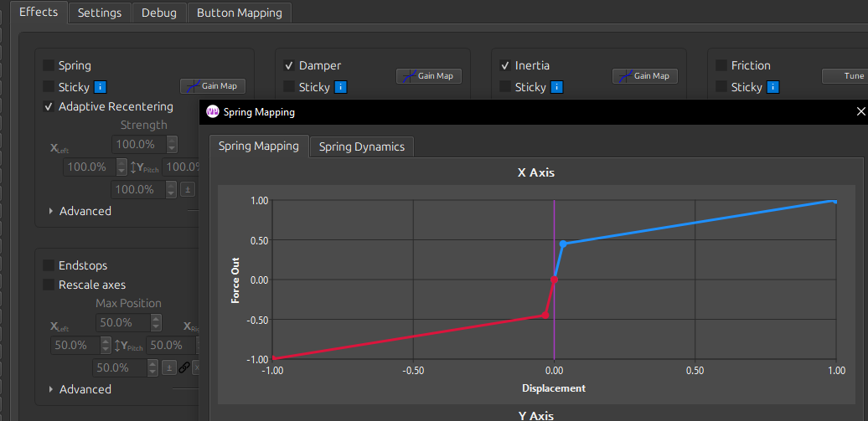This screenshot has width=868, height=421.
Task: Enable Sticky under Inertia
Action: [x=505, y=87]
